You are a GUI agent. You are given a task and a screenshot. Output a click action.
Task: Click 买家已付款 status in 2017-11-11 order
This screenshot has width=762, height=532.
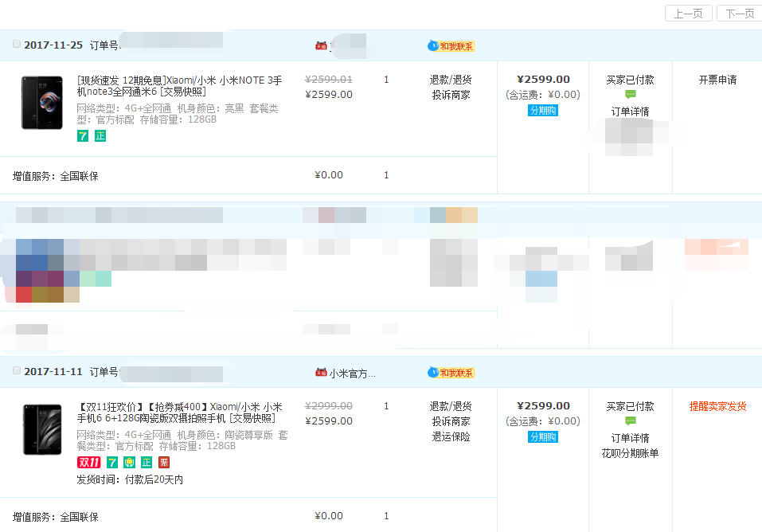pyautogui.click(x=631, y=406)
